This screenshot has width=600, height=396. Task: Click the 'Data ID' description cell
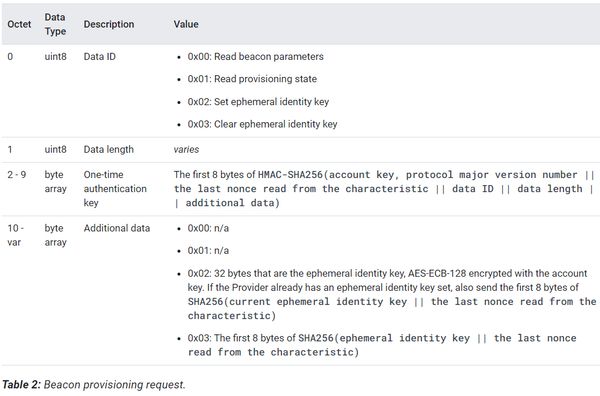[99, 57]
